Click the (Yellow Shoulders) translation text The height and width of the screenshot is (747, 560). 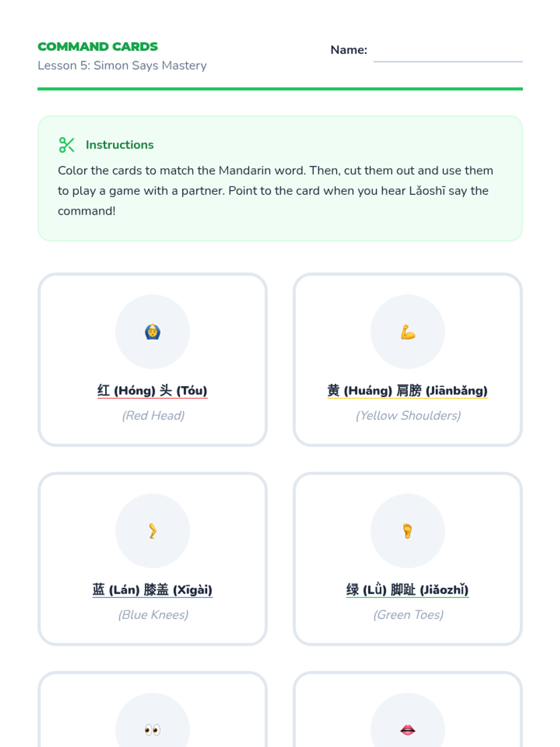click(x=408, y=416)
